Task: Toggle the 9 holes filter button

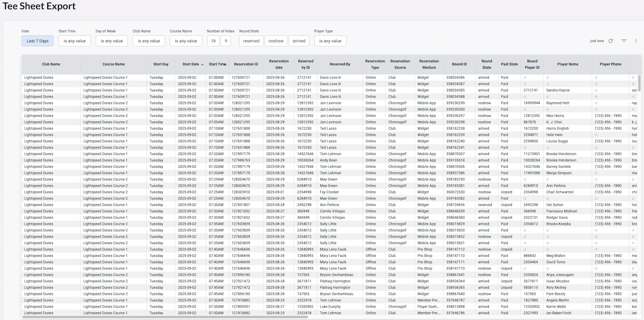Action: pyautogui.click(x=226, y=41)
